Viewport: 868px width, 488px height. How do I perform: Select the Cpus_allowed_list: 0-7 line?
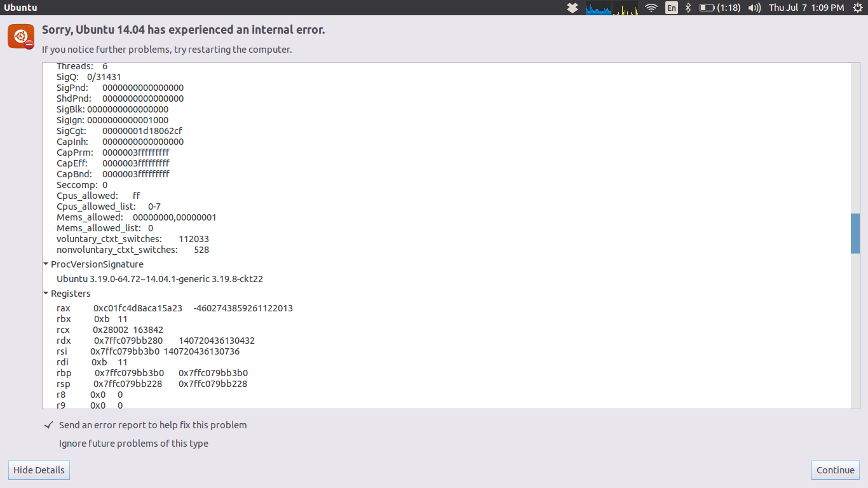click(109, 207)
